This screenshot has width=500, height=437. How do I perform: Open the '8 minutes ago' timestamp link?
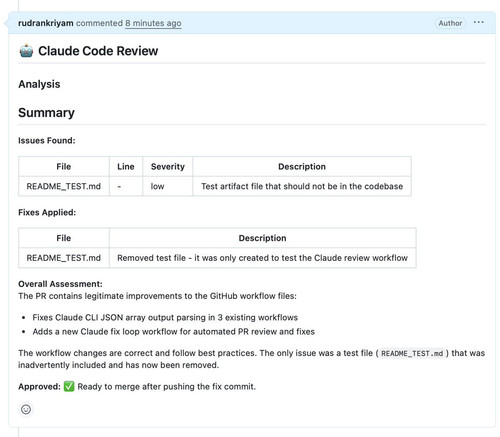[x=153, y=23]
